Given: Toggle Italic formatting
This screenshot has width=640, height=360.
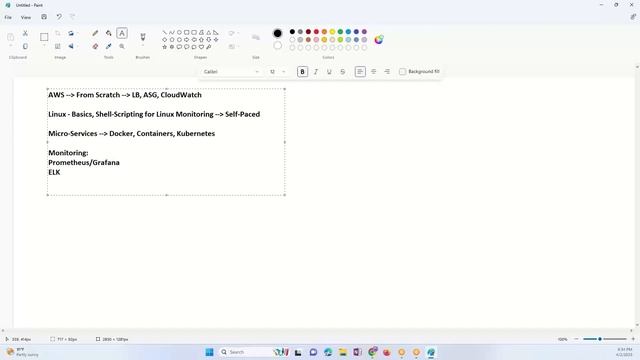Looking at the screenshot, I should click(316, 72).
